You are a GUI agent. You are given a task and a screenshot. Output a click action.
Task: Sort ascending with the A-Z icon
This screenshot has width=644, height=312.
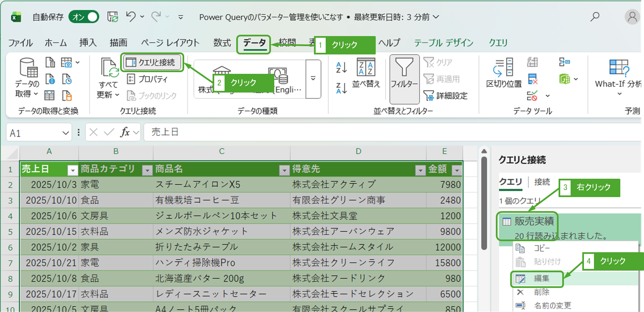[341, 67]
